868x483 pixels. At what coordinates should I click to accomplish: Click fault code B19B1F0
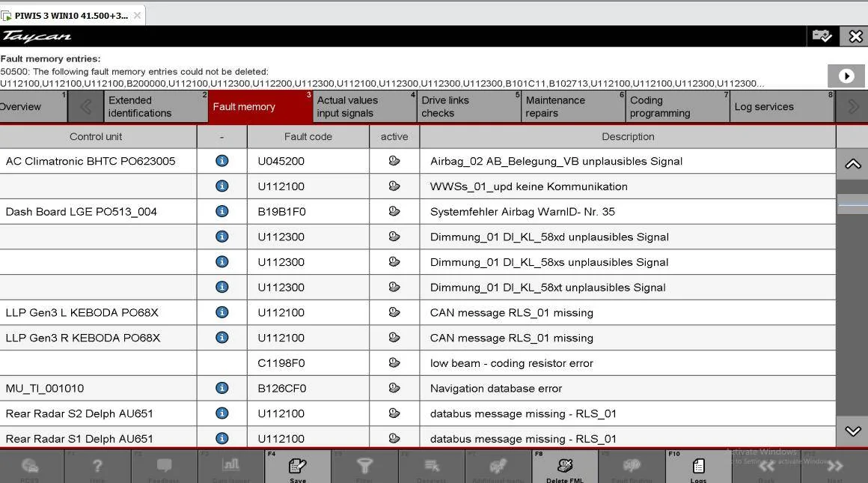281,212
